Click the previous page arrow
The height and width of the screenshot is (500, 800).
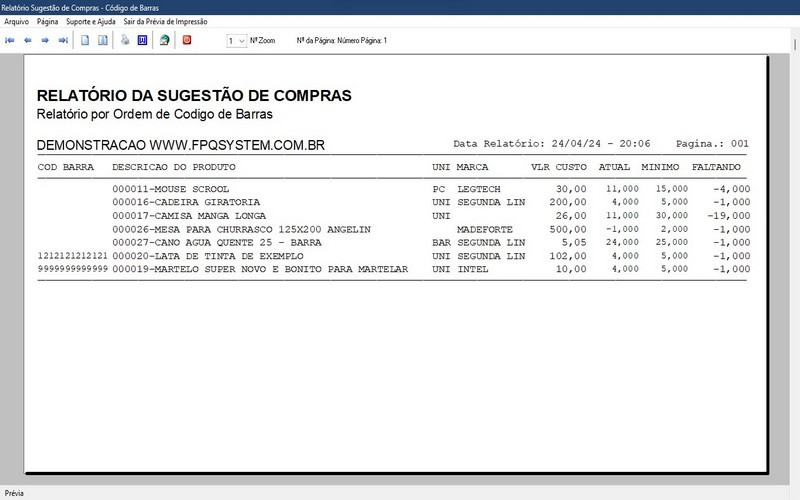28,40
